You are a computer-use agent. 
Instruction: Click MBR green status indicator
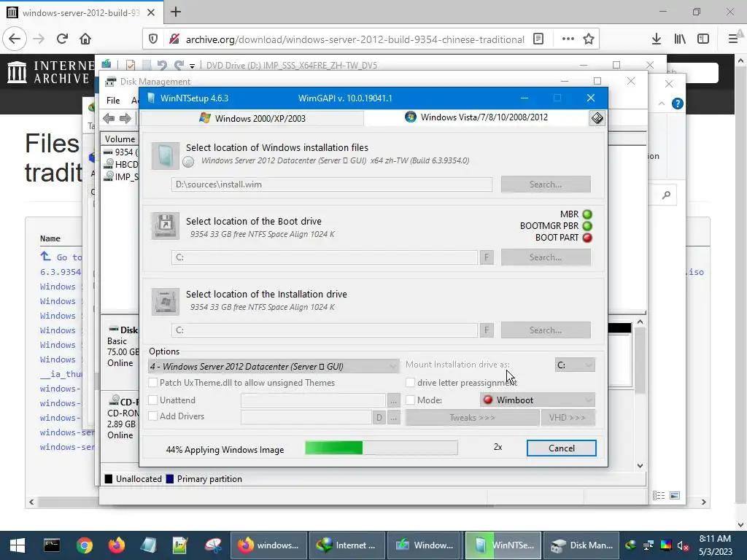tap(587, 214)
